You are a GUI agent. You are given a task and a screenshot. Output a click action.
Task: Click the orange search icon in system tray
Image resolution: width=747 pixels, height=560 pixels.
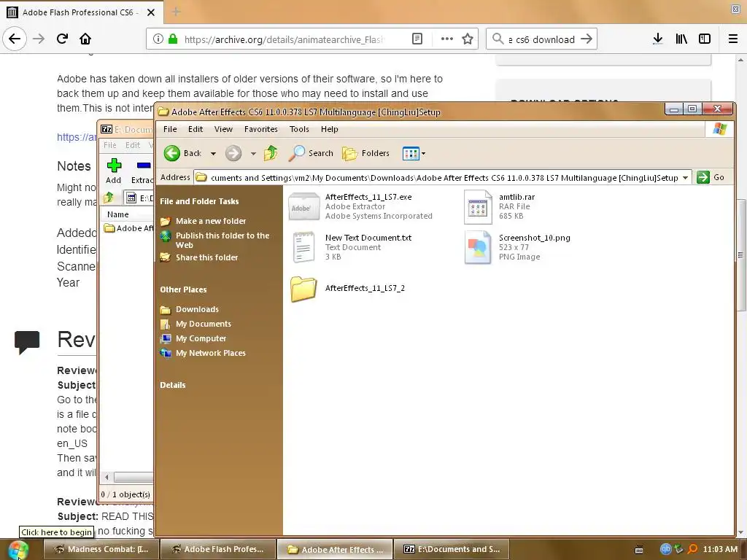(692, 550)
